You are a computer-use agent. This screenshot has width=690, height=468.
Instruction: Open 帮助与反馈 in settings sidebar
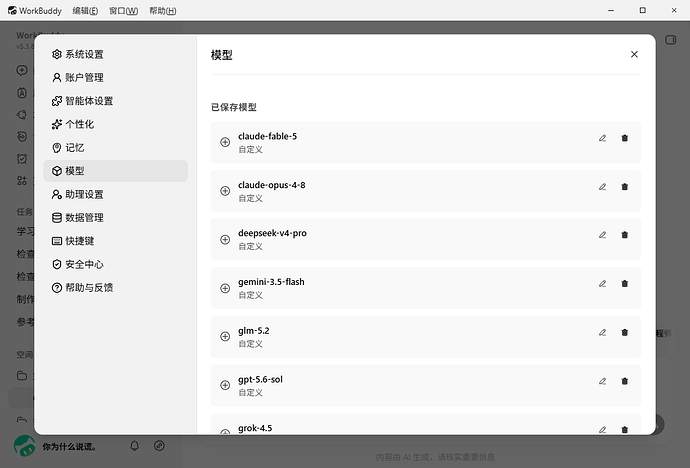point(116,287)
